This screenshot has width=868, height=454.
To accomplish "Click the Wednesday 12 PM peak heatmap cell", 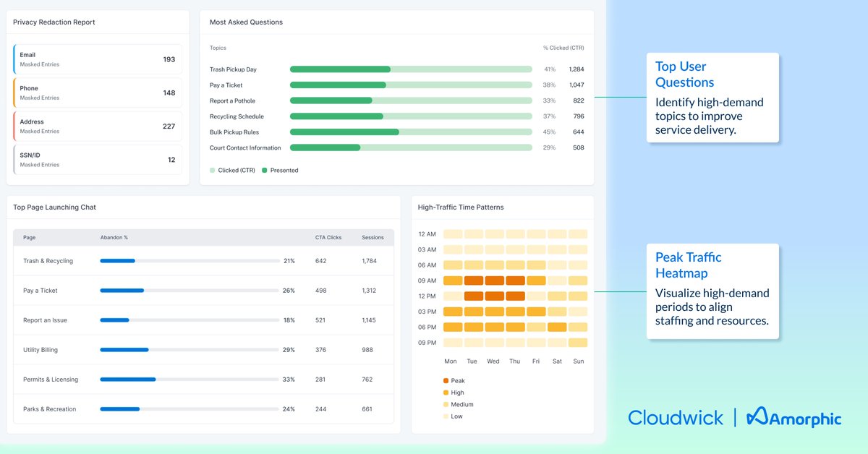I will tap(494, 296).
